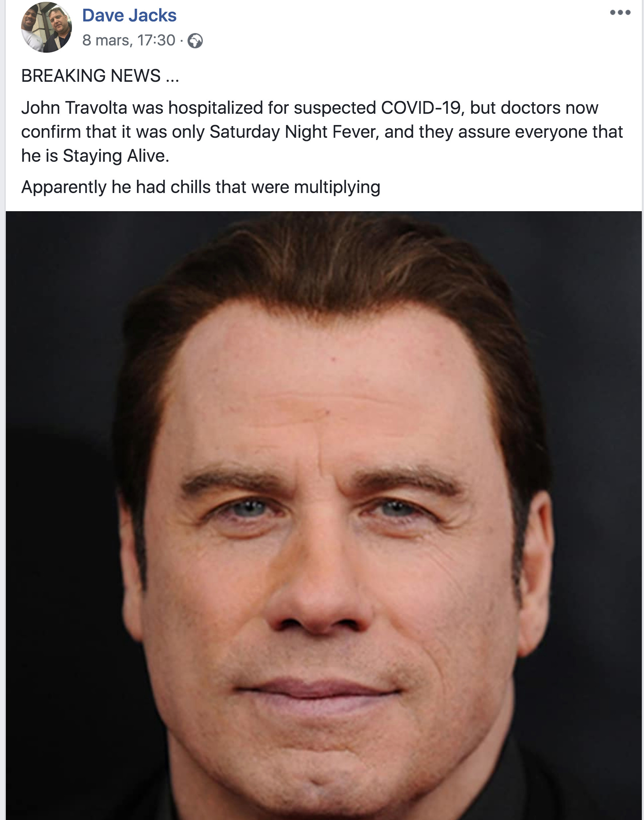Click the line starting with Apparently he had chills

pos(201,188)
